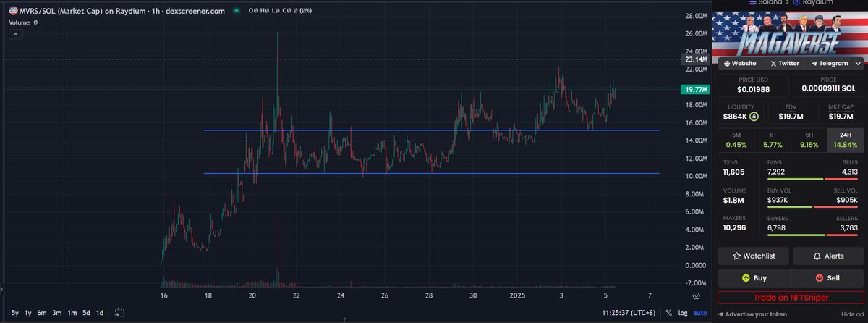This screenshot has width=868, height=323.
Task: Select the upper blue horizontal line at 15M
Action: click(432, 130)
